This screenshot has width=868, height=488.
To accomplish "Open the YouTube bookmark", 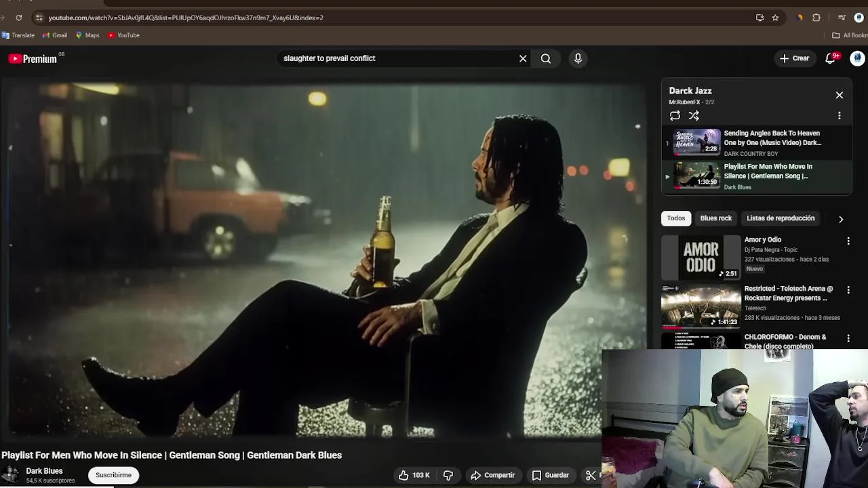I will (123, 35).
